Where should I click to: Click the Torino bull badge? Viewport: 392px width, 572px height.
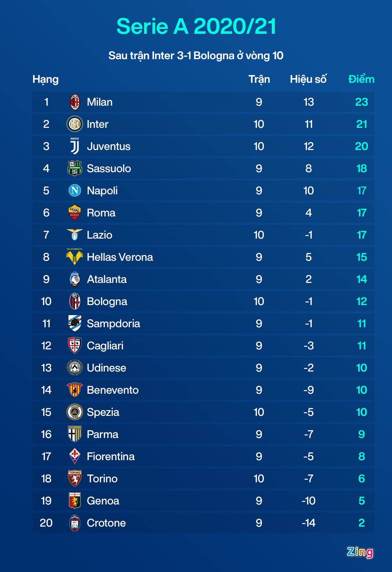point(75,479)
